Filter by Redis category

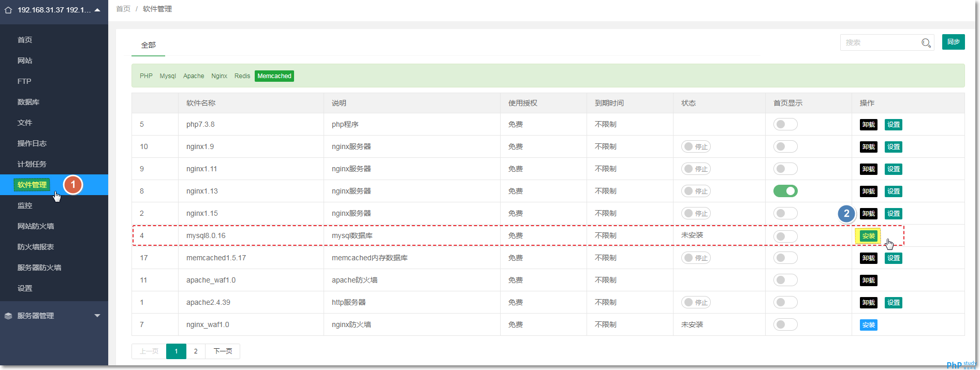click(x=242, y=76)
